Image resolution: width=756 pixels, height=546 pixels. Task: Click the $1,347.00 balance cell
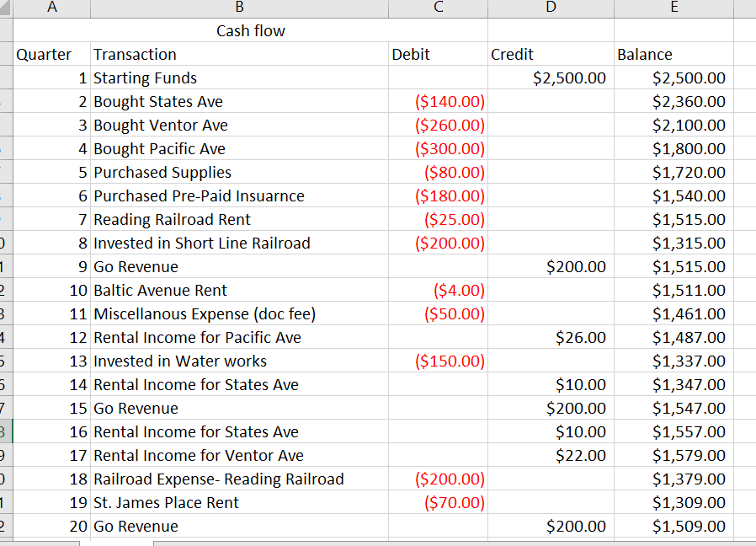click(673, 384)
